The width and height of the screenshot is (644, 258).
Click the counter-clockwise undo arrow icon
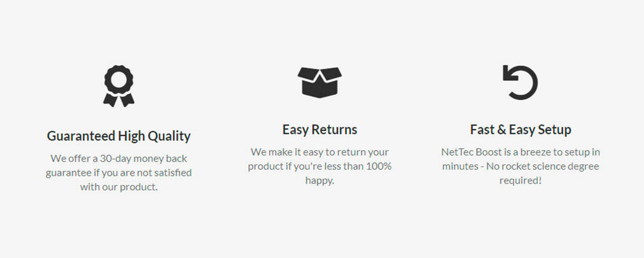[520, 82]
